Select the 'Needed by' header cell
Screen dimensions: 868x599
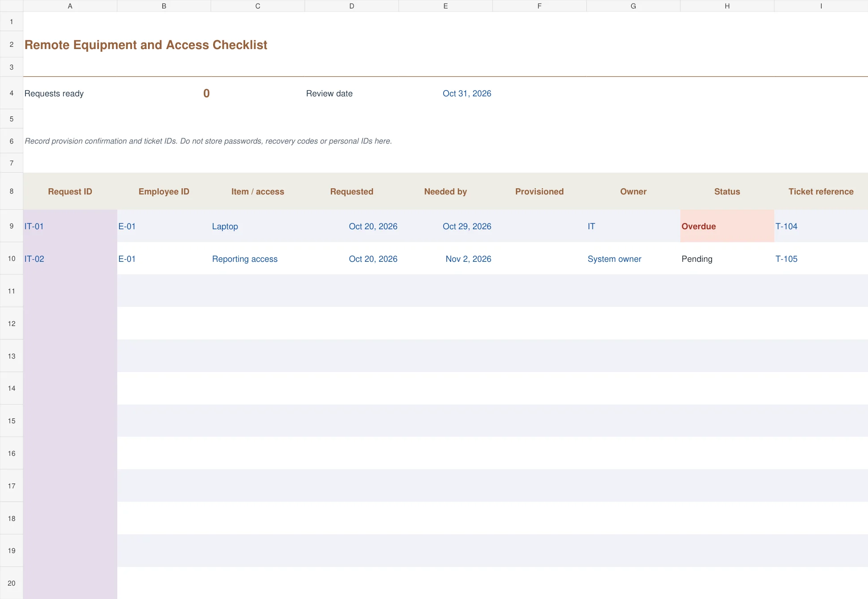(x=445, y=191)
